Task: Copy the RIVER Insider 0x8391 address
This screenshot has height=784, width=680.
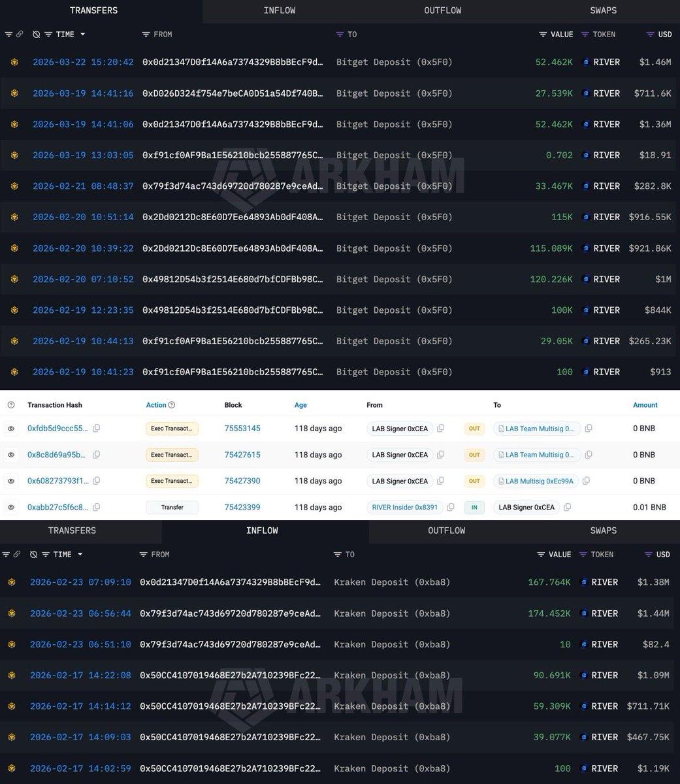Action: pyautogui.click(x=451, y=507)
